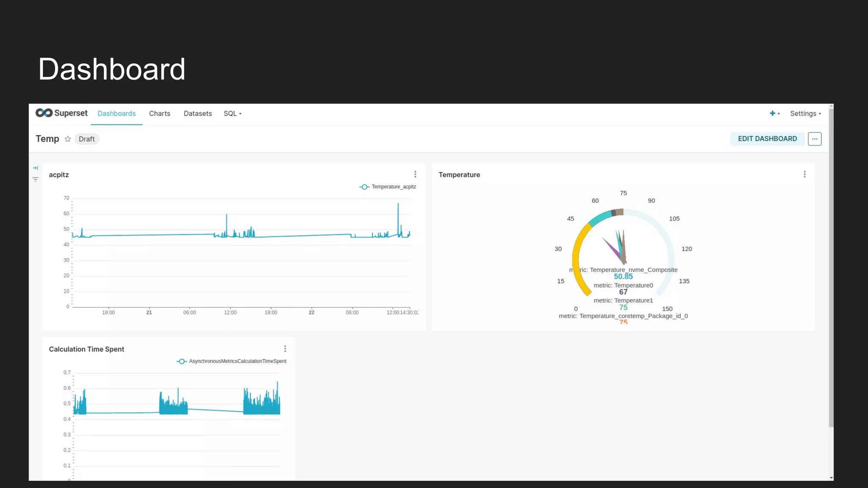Open Temperature chart three-dot menu

tap(804, 174)
